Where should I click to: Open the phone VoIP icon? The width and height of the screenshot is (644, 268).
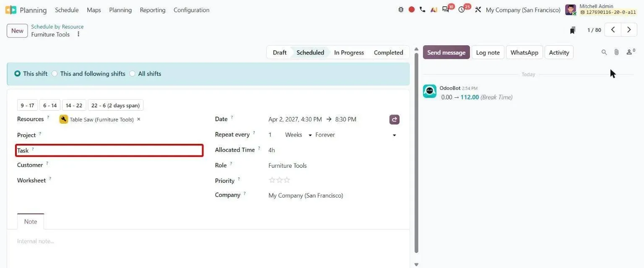coord(422,10)
